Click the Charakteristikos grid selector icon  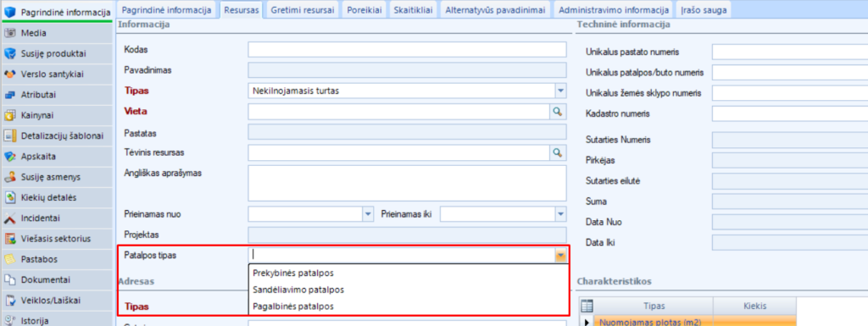[x=587, y=307]
